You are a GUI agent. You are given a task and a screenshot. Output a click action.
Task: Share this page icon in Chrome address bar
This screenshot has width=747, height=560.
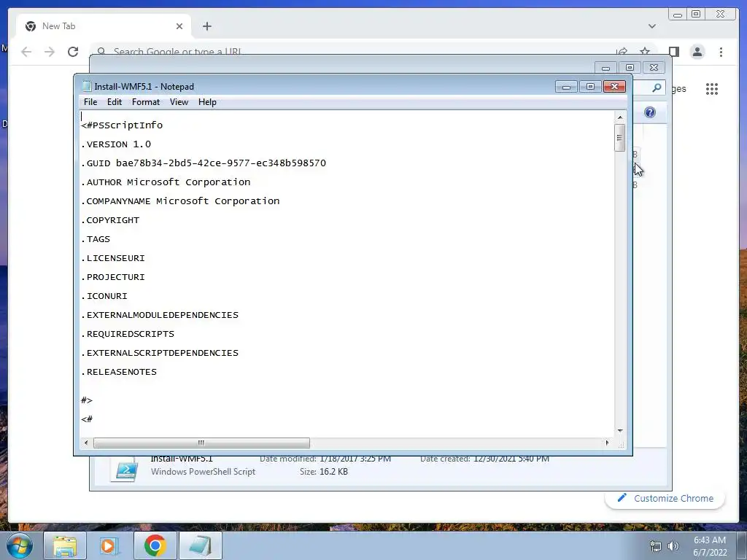point(622,51)
